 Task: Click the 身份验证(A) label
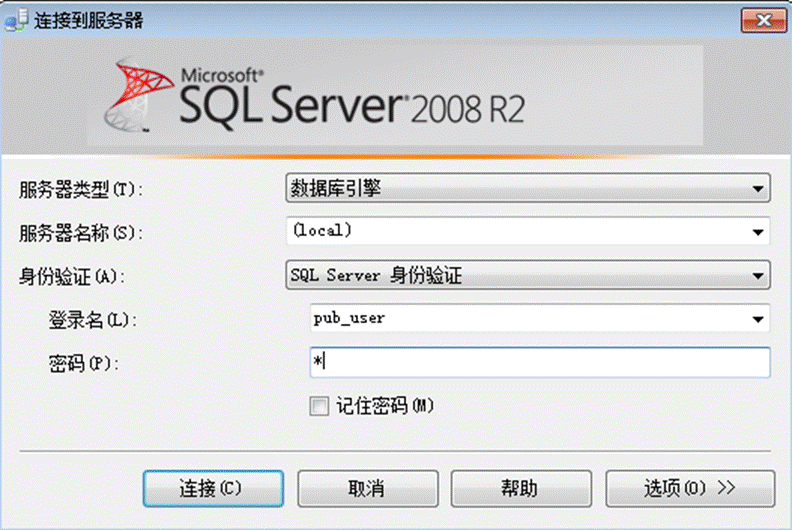(72, 277)
